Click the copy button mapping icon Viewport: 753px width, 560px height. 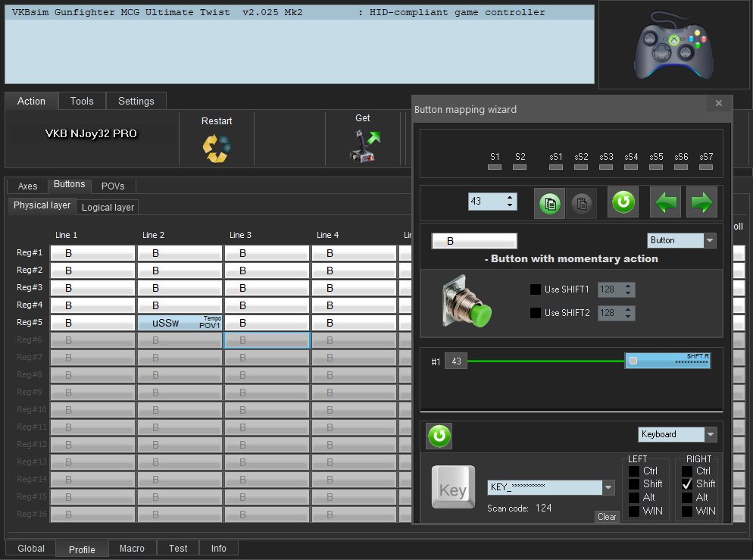[x=550, y=203]
